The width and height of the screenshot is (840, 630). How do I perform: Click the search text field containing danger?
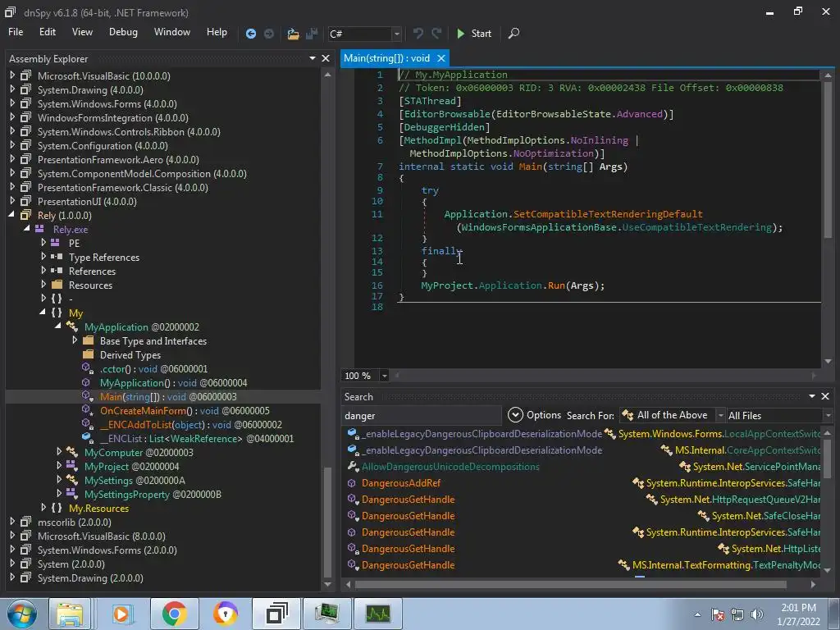coord(421,415)
